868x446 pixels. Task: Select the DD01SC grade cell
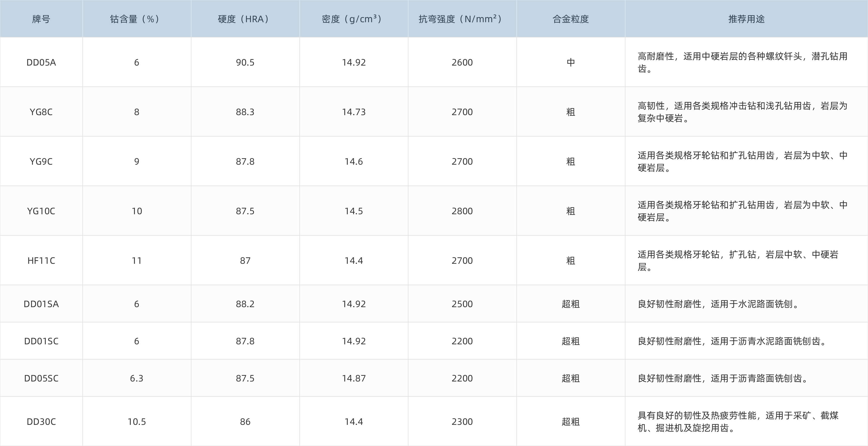41,341
